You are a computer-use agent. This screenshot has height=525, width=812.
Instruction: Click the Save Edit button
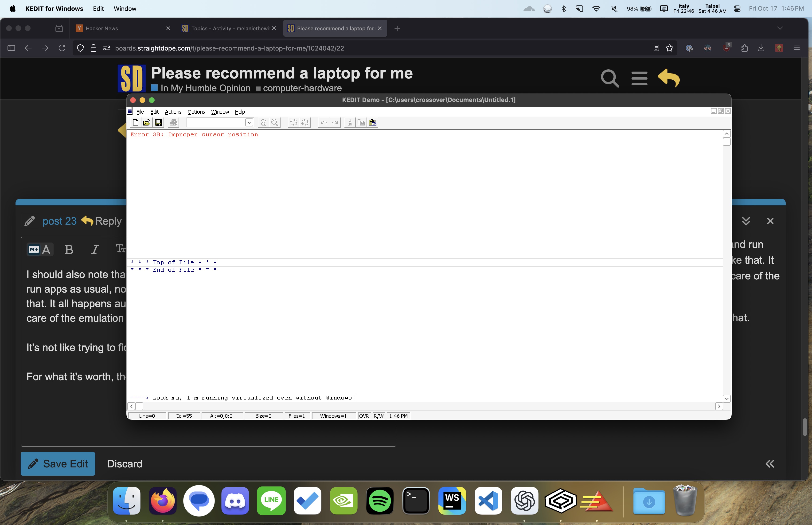point(58,464)
